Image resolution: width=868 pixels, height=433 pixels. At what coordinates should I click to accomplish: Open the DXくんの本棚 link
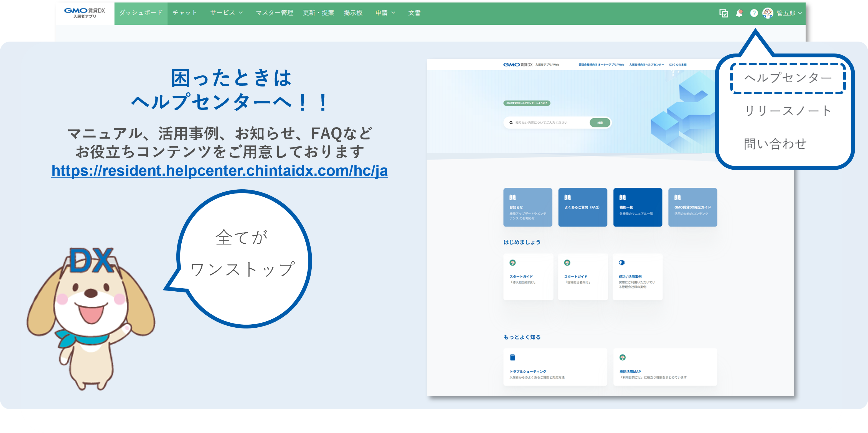pyautogui.click(x=677, y=65)
